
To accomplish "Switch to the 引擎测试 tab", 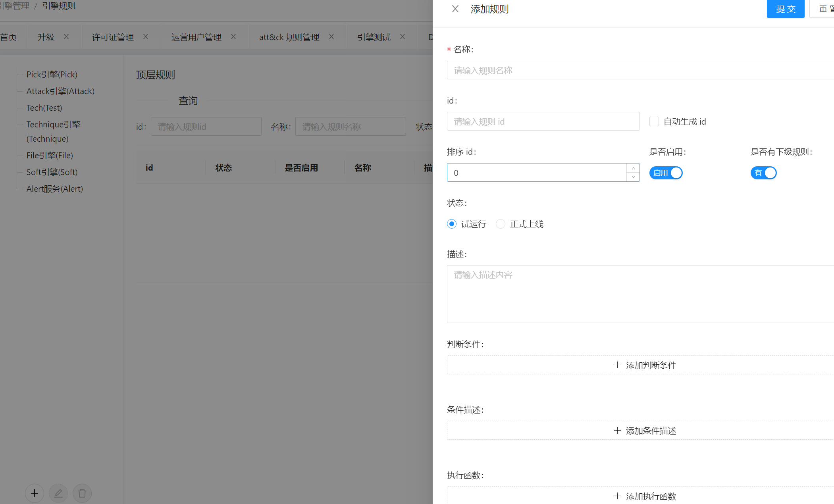I will coord(374,37).
